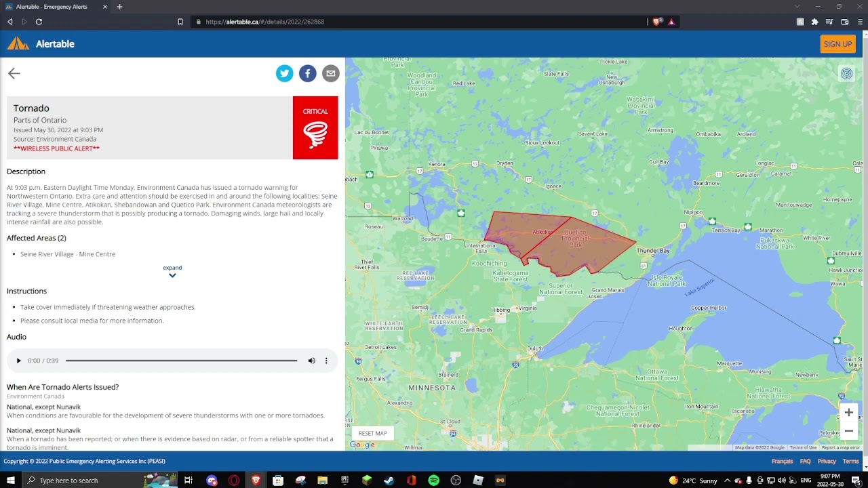This screenshot has height=488, width=868.
Task: Open Brave Rewards triangle icon
Action: point(671,22)
